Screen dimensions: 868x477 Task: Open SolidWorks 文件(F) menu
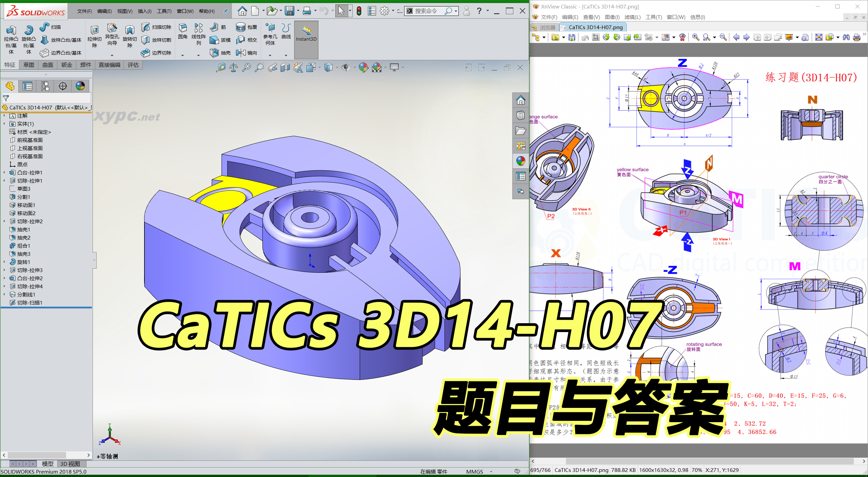pyautogui.click(x=84, y=11)
